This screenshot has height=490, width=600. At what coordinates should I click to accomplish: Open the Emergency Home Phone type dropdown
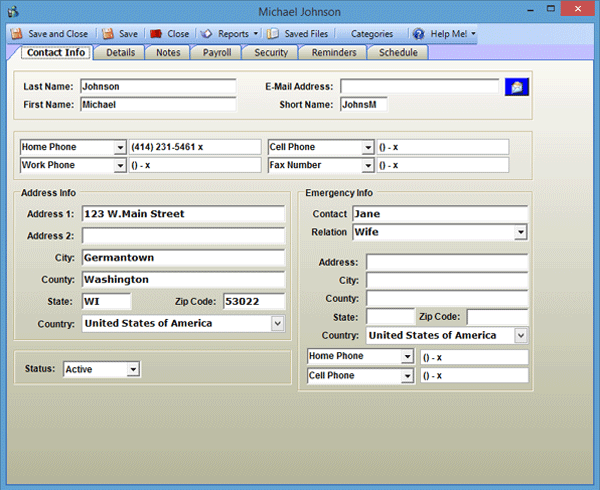coord(408,357)
